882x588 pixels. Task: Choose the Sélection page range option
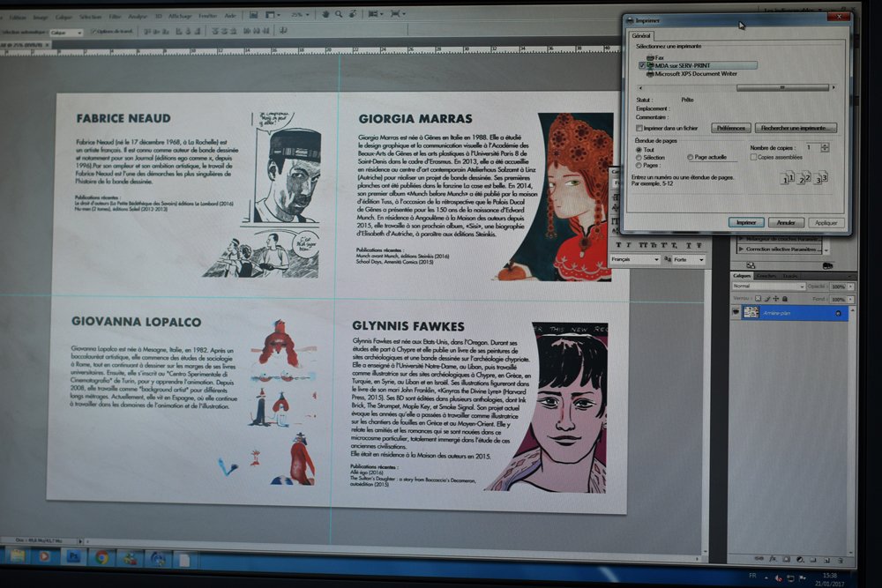(639, 157)
